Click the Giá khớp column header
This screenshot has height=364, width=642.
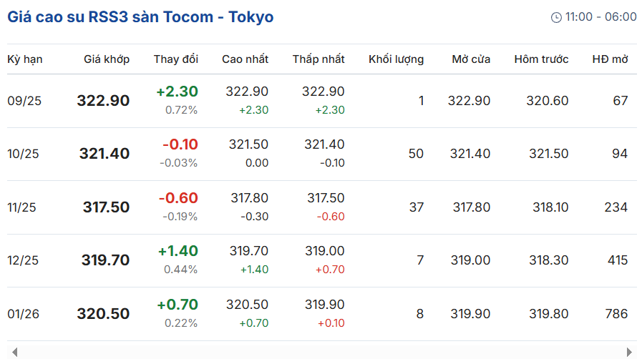(x=107, y=59)
